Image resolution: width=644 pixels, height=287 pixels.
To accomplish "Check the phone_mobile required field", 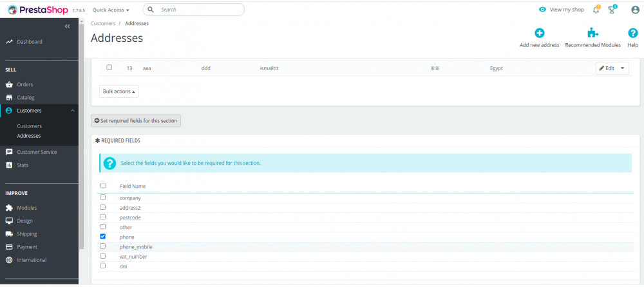I will tap(103, 246).
